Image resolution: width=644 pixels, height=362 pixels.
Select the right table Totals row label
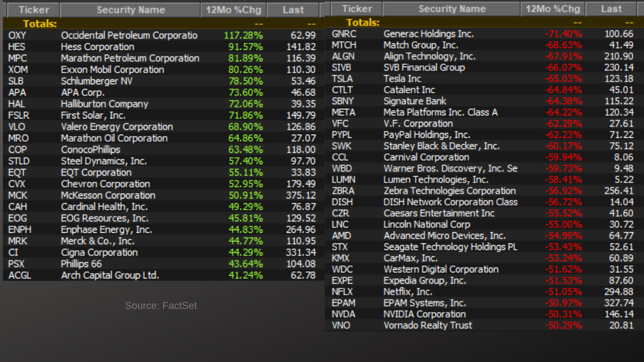[x=363, y=23]
